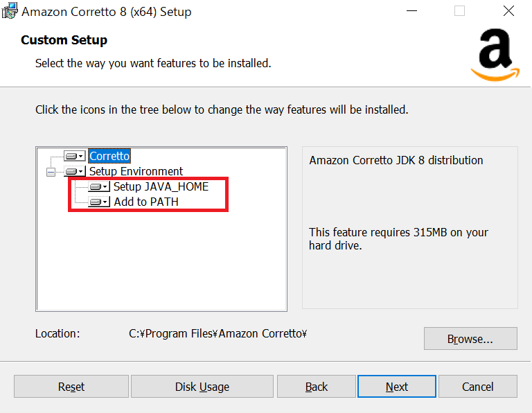Click the 'Amazon Corretto JDK 8 distribution' description
The image size is (532, 413).
pos(396,160)
